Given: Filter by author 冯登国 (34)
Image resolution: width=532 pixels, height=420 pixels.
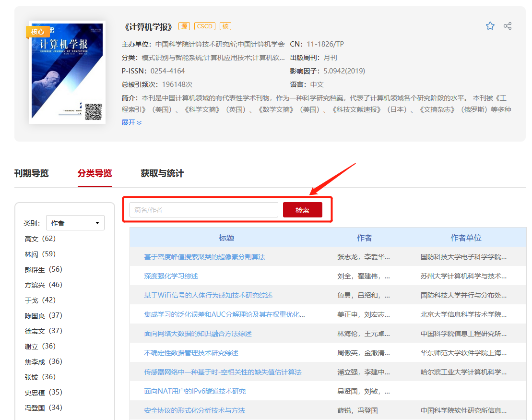Looking at the screenshot, I should pos(44,408).
